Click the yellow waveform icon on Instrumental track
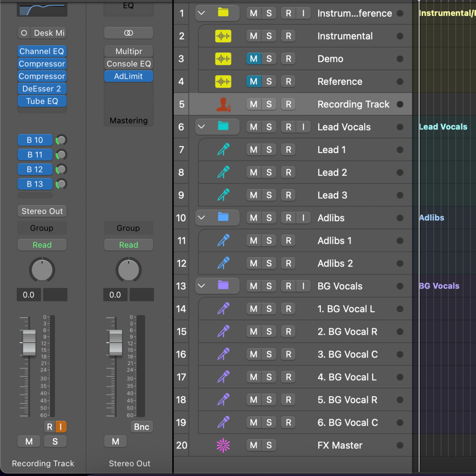This screenshot has height=476, width=476. coord(223,36)
